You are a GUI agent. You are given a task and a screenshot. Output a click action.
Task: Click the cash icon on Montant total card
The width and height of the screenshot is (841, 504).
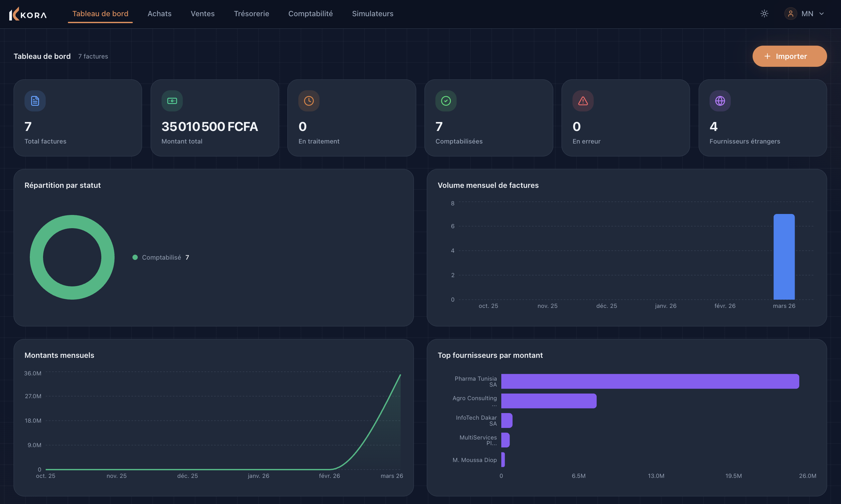click(172, 101)
